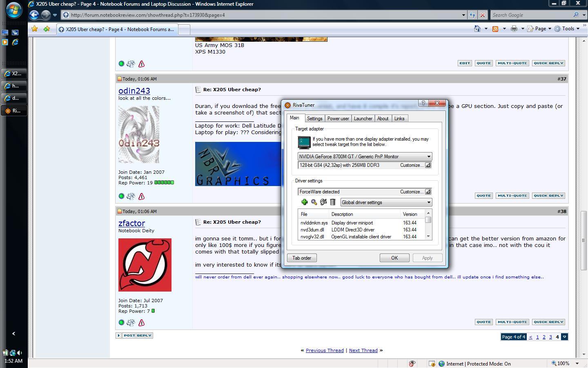This screenshot has height=368, width=588.
Task: Open Favorites Center star icon
Action: 35,29
